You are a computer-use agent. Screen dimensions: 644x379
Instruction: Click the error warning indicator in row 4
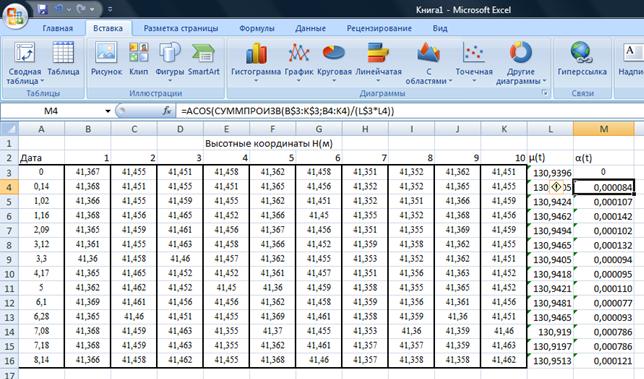pos(556,187)
